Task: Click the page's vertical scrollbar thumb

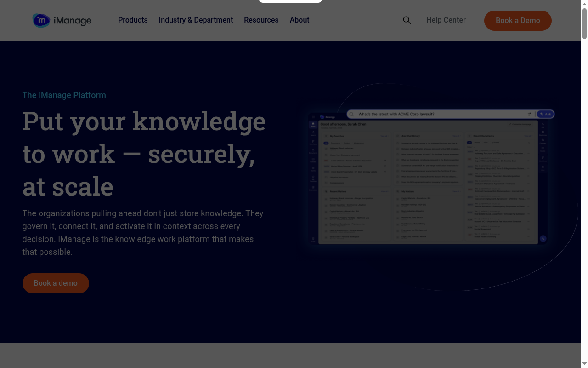Action: tap(584, 23)
